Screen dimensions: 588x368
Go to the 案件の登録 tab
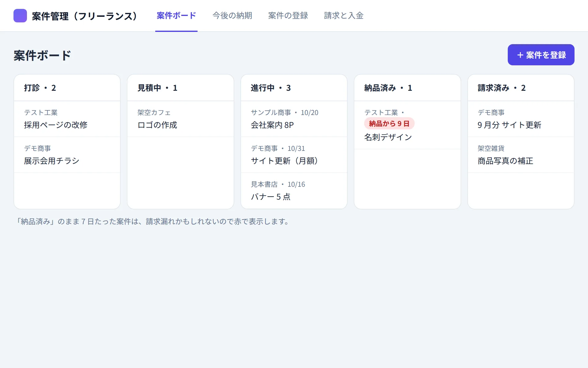click(288, 16)
